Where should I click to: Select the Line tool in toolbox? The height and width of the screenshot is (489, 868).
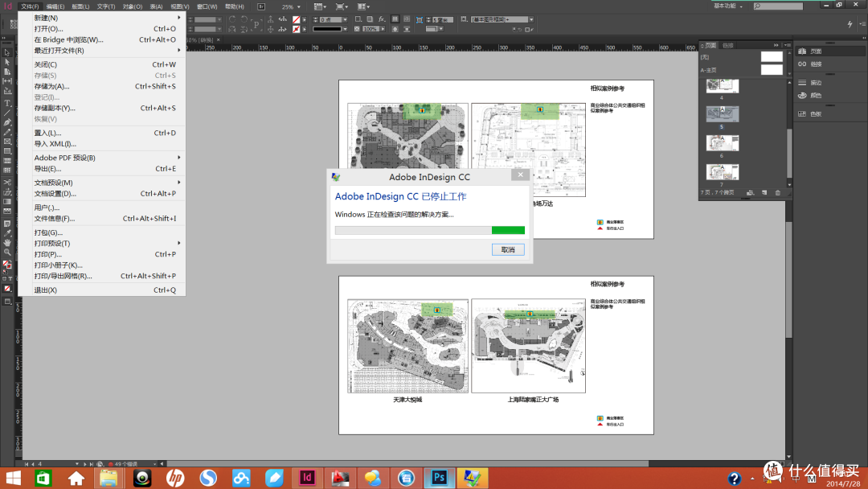7,113
